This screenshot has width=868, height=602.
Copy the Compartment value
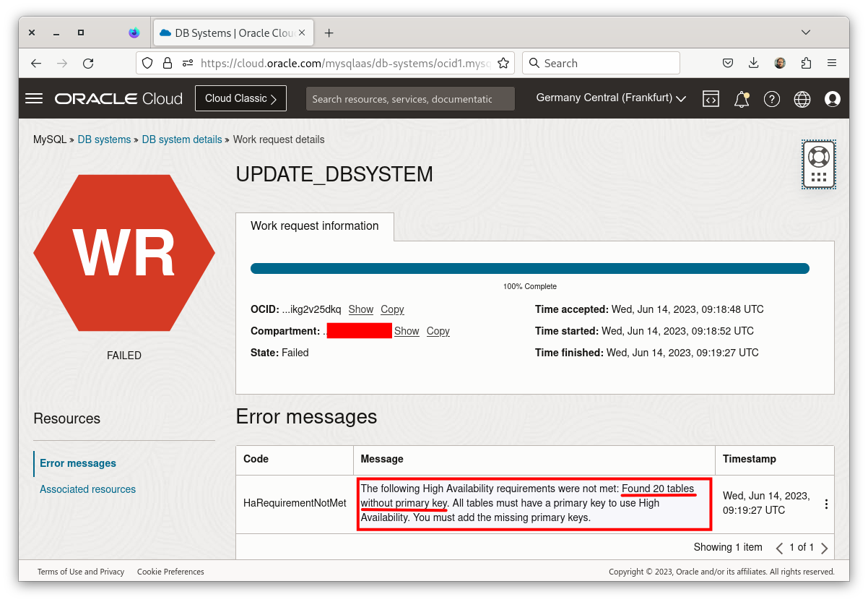(x=438, y=331)
